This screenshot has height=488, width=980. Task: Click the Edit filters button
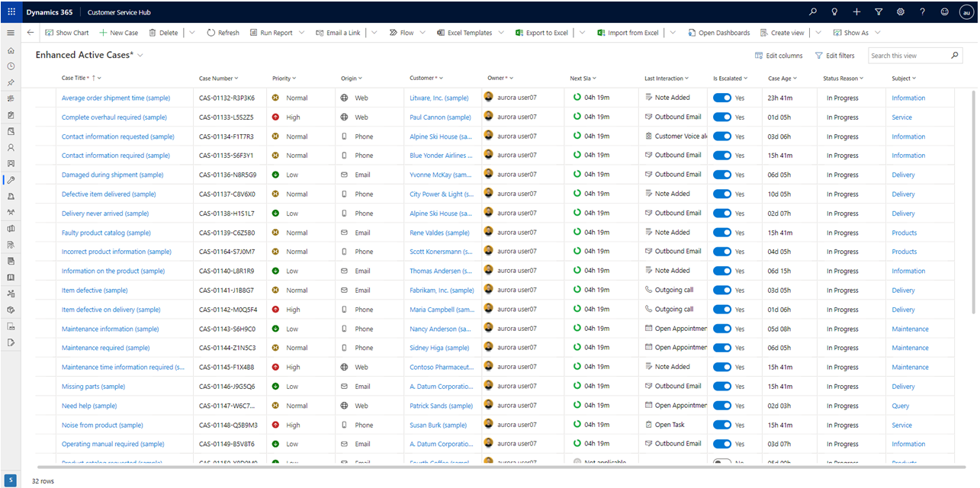click(834, 56)
